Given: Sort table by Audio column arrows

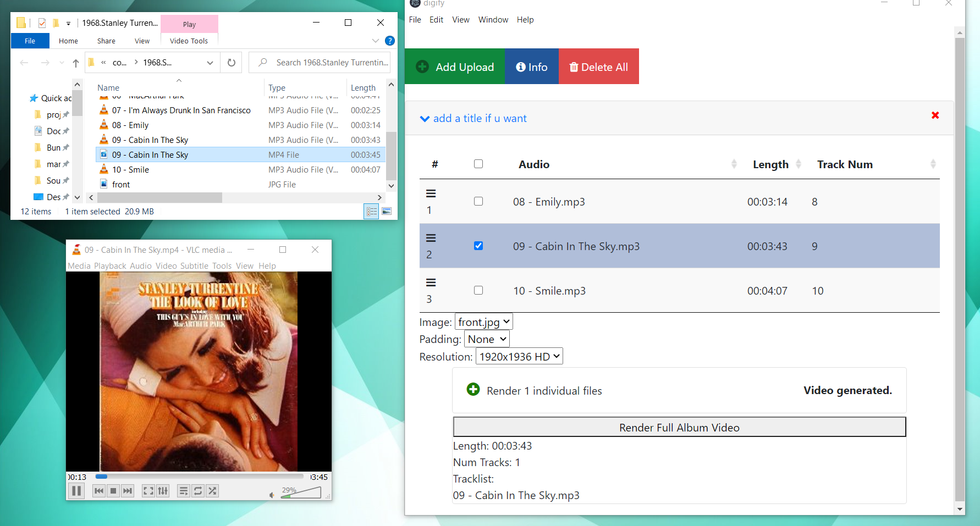Looking at the screenshot, I should [734, 164].
